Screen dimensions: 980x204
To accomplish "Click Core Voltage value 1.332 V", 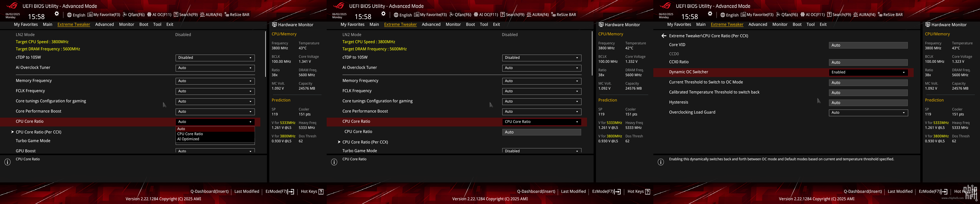I will click(632, 62).
